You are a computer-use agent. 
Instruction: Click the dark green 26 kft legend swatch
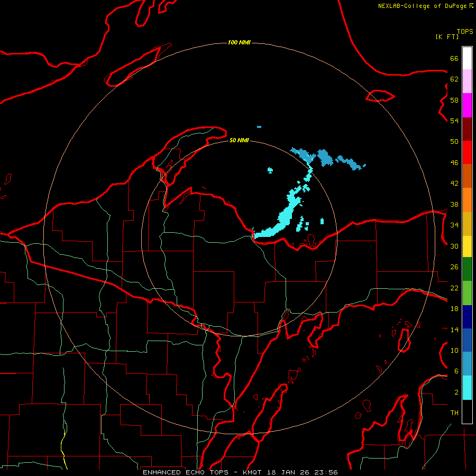pos(467,269)
